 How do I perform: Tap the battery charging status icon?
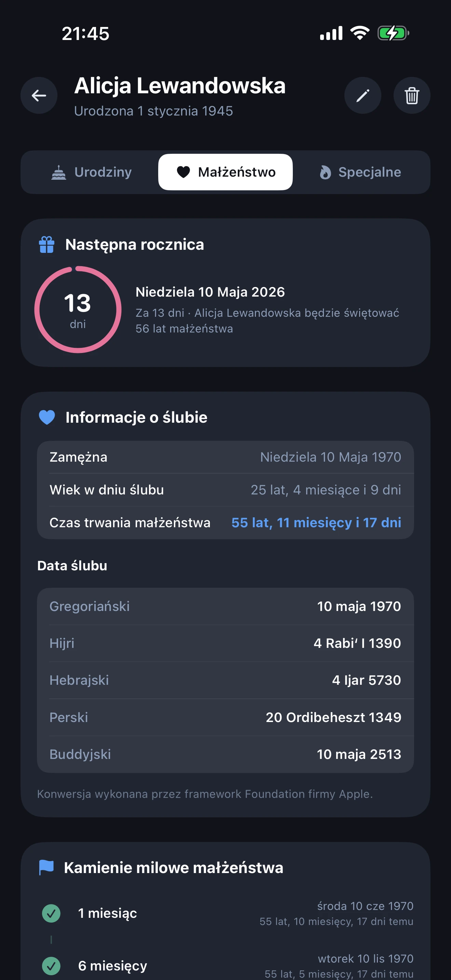(x=393, y=33)
